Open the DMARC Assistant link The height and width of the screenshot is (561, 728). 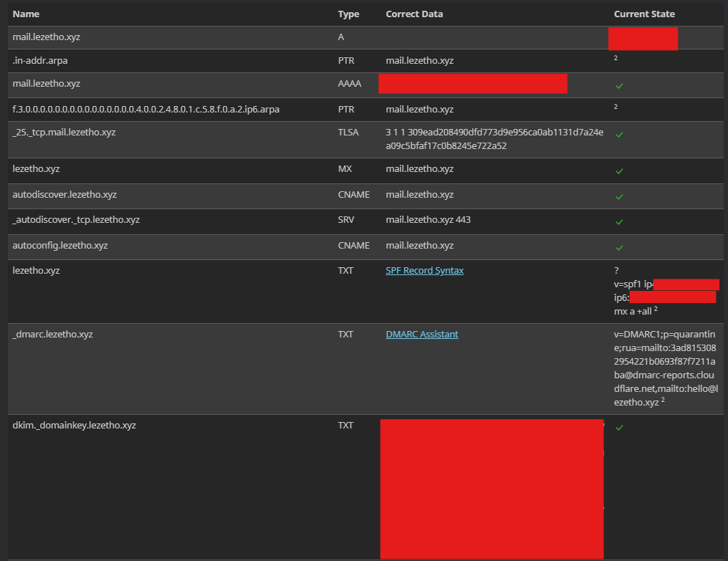(421, 334)
